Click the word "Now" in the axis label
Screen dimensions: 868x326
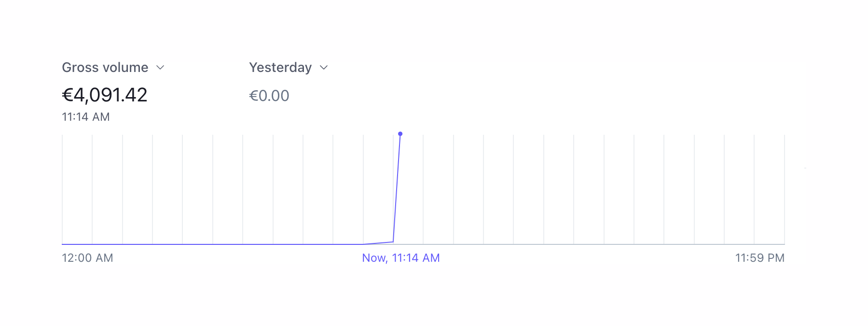pos(373,258)
